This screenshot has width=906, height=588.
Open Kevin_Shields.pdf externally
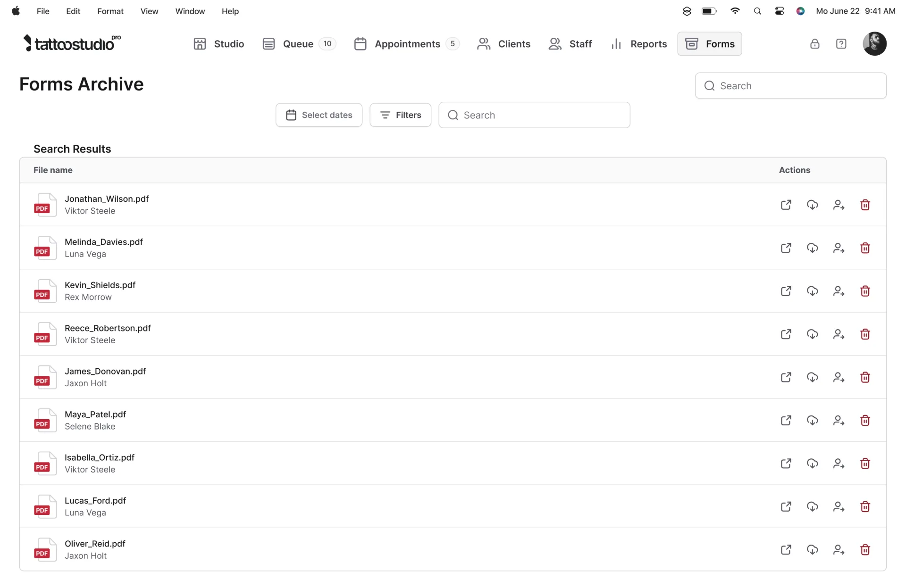pyautogui.click(x=786, y=291)
